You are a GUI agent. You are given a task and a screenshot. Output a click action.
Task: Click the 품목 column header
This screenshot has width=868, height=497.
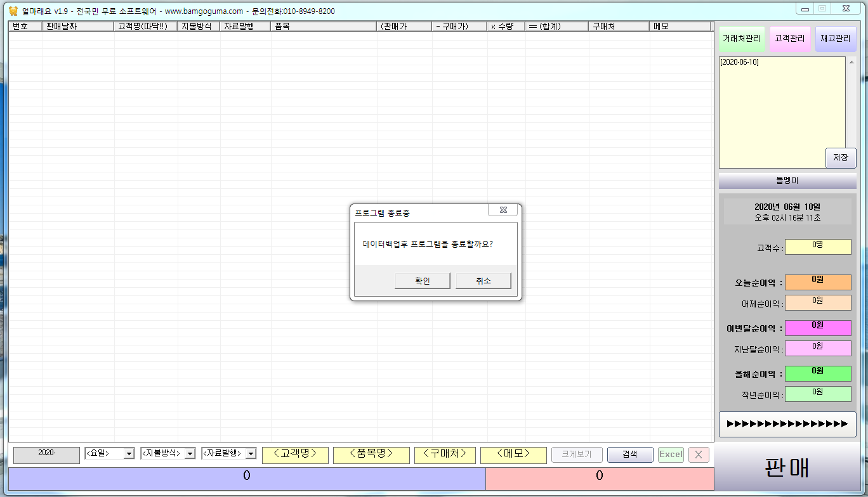coord(324,27)
